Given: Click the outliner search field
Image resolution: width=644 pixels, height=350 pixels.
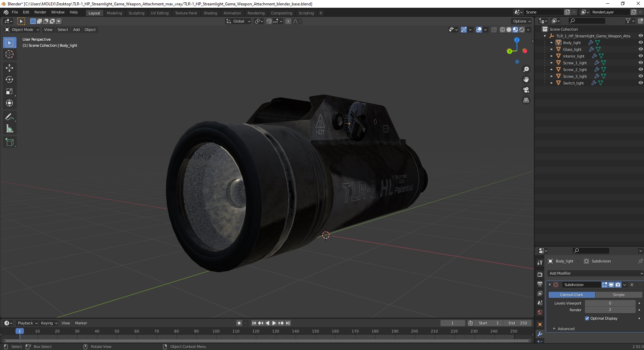Looking at the screenshot, I should (x=587, y=21).
